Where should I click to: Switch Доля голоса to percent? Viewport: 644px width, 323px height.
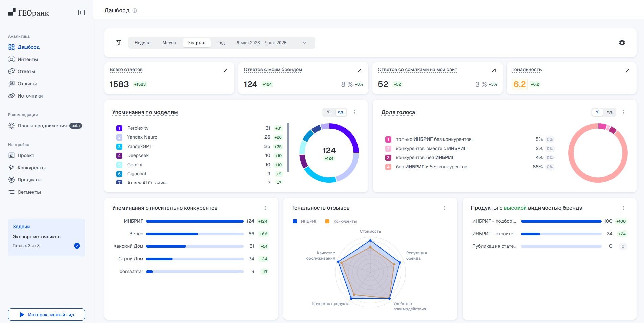pos(598,112)
